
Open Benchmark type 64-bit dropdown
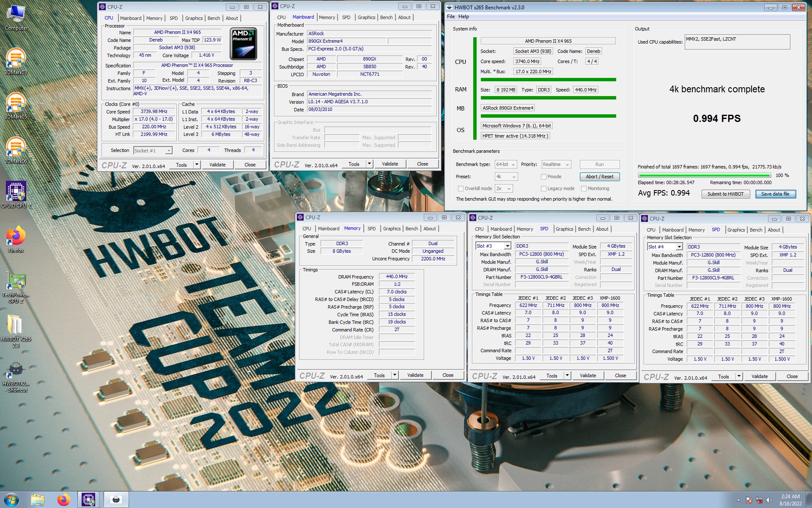(x=506, y=164)
